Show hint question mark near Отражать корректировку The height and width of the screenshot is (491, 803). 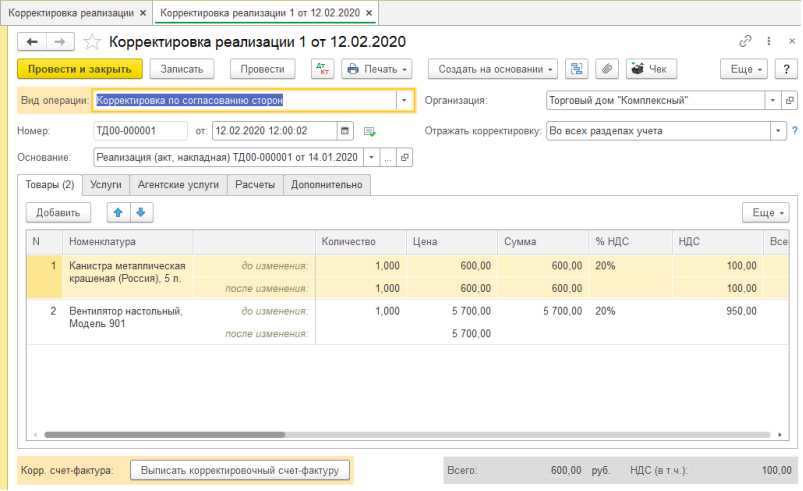(795, 131)
